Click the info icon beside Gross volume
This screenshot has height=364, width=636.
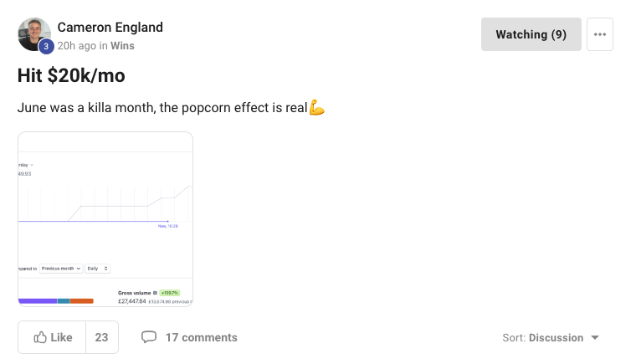click(154, 293)
